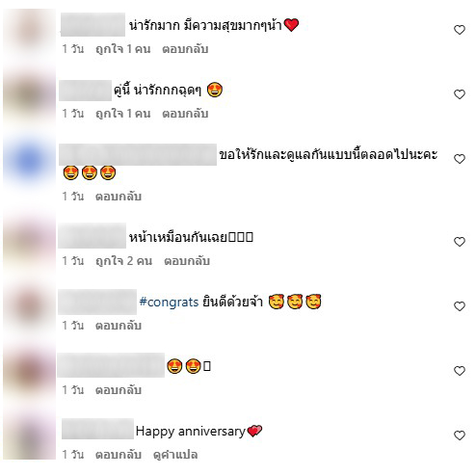The image size is (476, 475).
Task: Like the comment with two heart-eyes emojis
Action: (x=460, y=371)
